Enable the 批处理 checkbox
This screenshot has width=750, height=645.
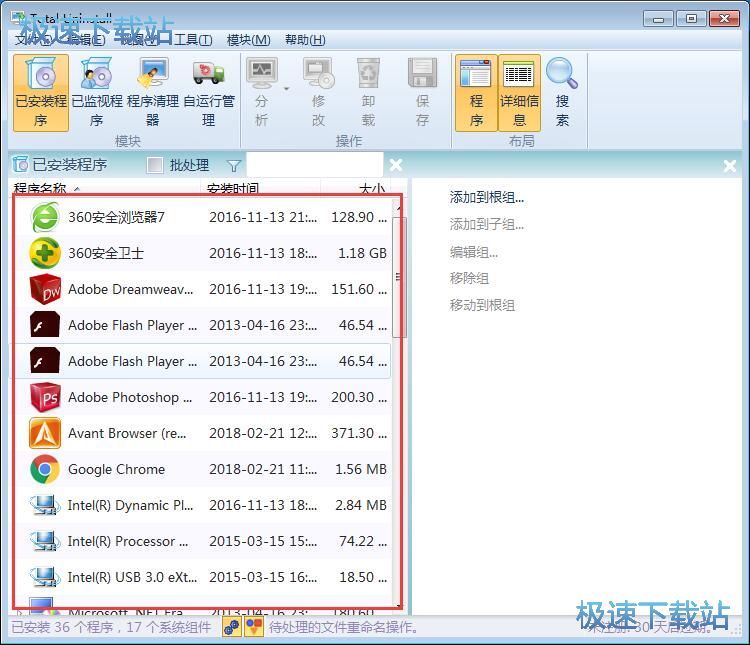(154, 165)
